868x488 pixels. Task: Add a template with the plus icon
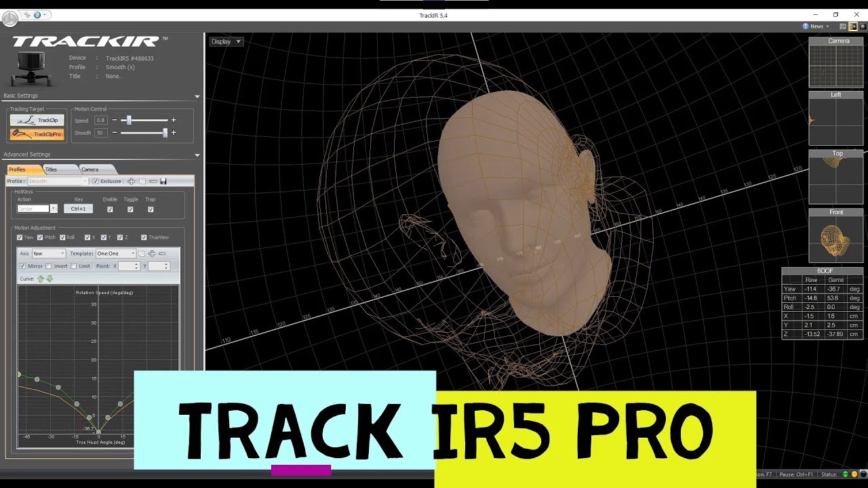(x=152, y=253)
